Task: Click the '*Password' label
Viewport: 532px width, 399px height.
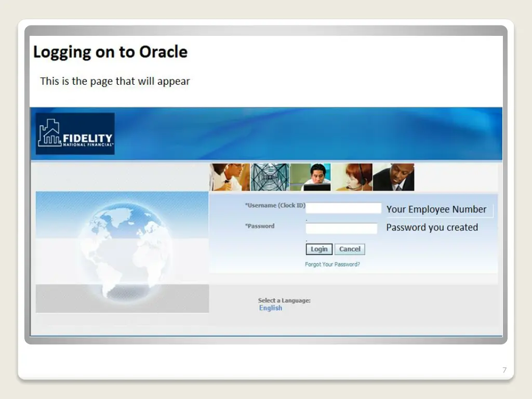Action: point(260,226)
